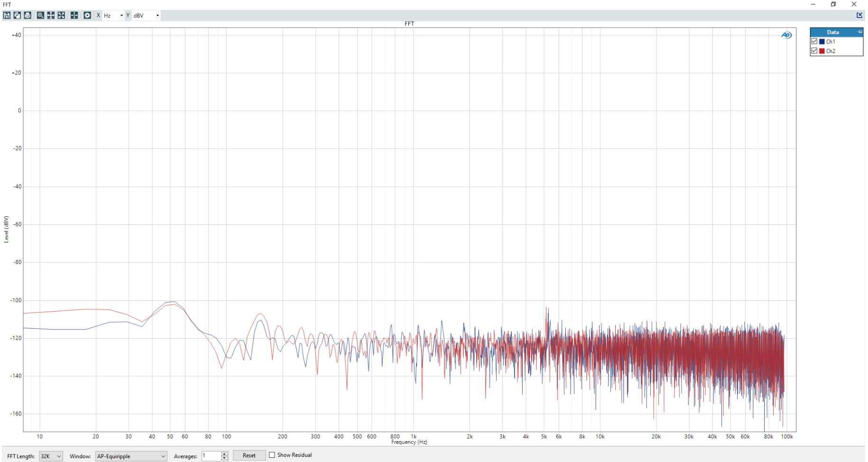The image size is (868, 462).
Task: Decrease Averages with the down stepper arrow
Action: click(x=225, y=458)
